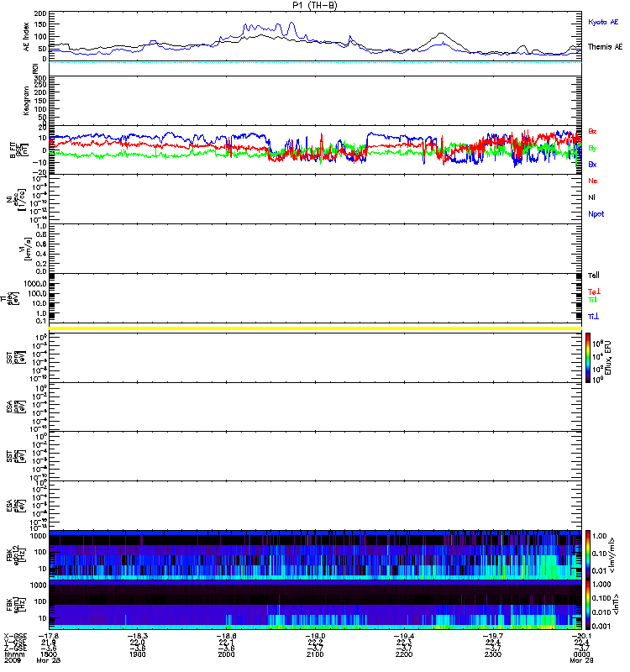630x672 pixels.
Task: Select the red 'Ne' density legend label
Action: point(593,181)
